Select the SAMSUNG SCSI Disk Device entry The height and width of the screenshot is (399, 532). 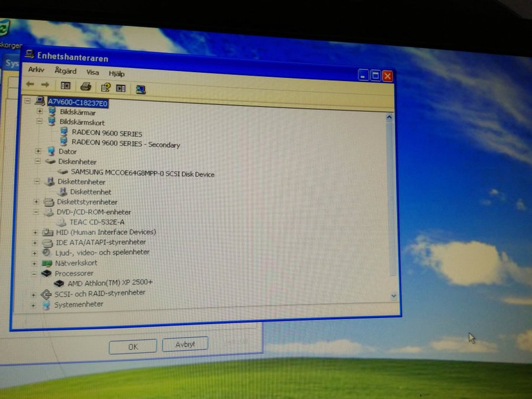pyautogui.click(x=136, y=173)
